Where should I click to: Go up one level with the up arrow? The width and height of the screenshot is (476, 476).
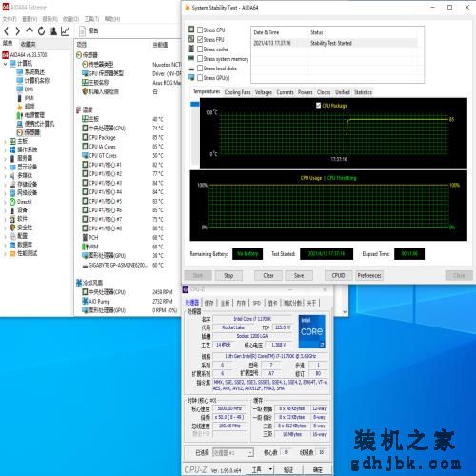[x=30, y=30]
